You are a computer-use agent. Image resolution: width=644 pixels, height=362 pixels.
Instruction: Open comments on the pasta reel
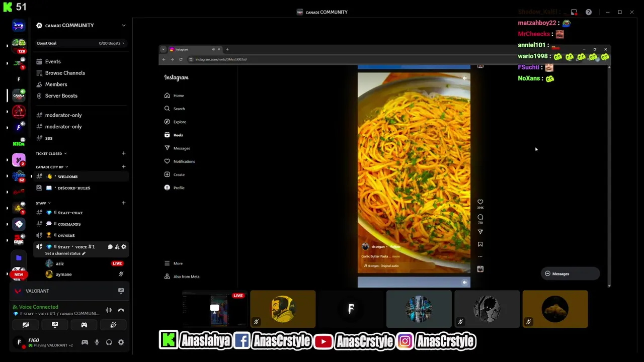480,217
